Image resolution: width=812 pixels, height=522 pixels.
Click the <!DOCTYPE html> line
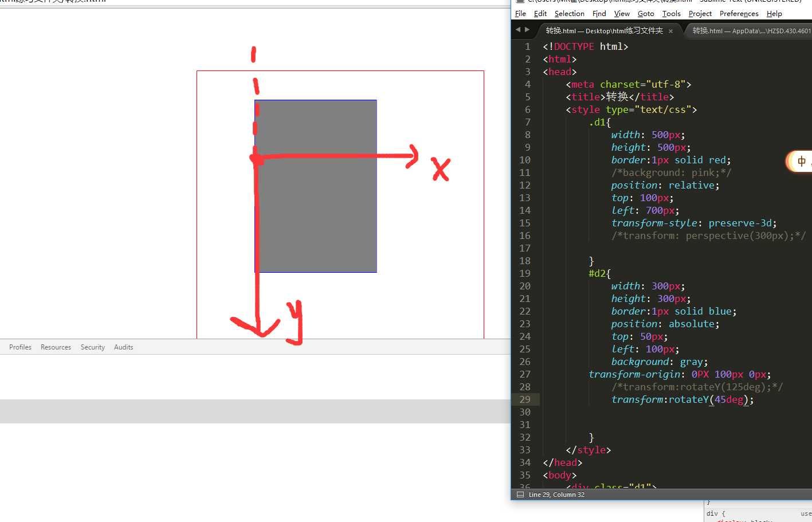pyautogui.click(x=585, y=46)
